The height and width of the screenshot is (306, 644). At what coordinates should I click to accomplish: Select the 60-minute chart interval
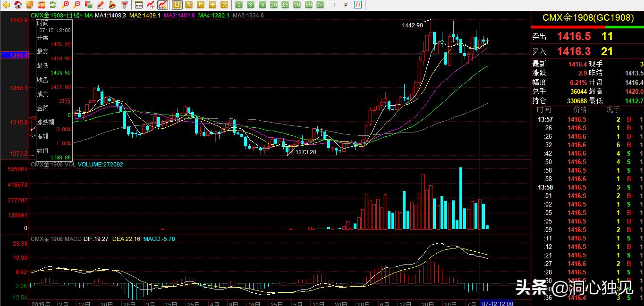tap(308, 5)
